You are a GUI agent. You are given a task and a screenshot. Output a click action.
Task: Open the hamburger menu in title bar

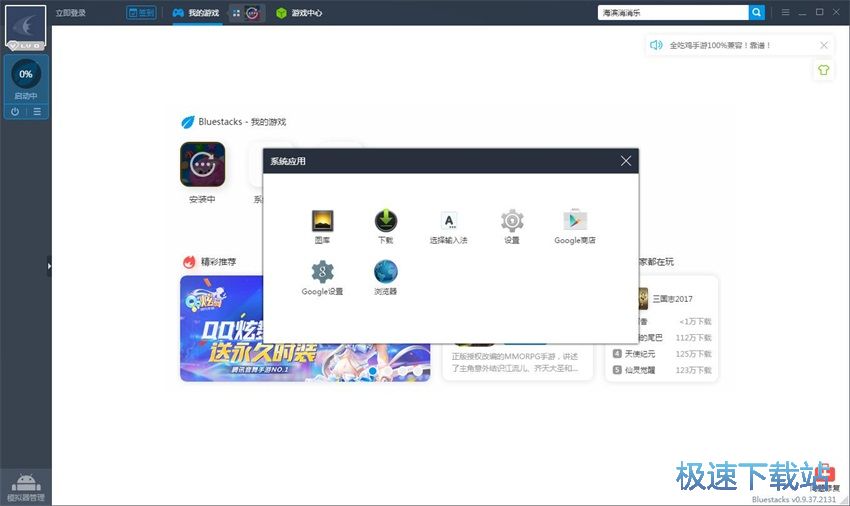[x=785, y=12]
